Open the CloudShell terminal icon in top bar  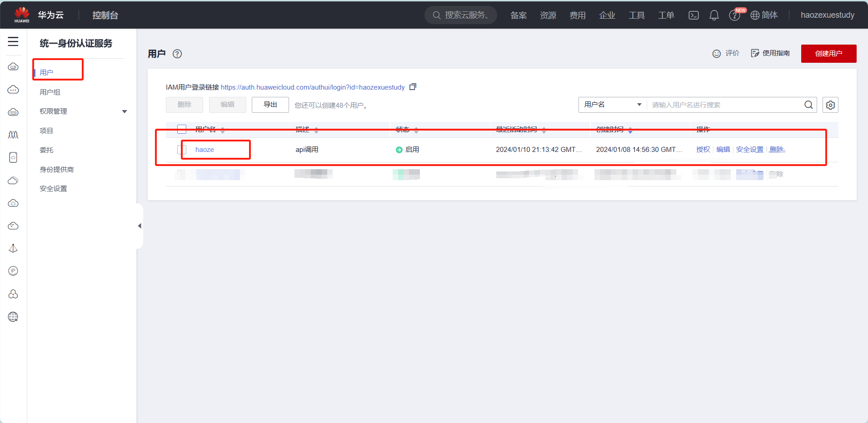(693, 15)
